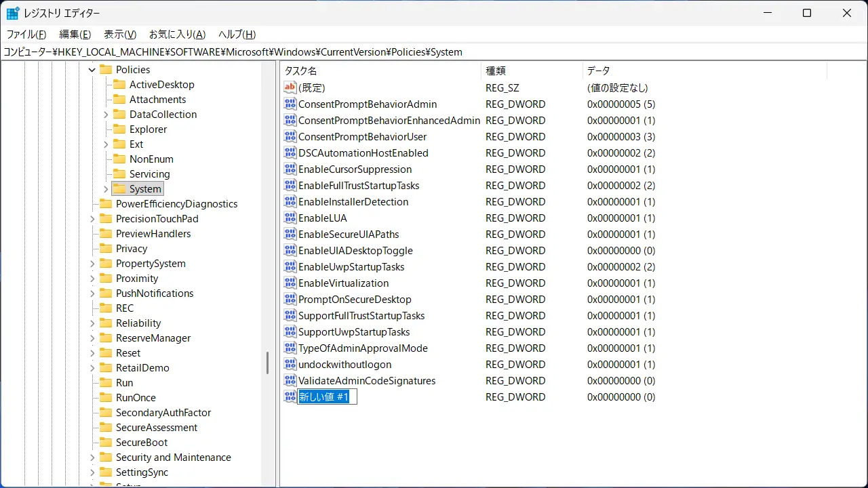
Task: Click the DWORD icon beside PromptOnSecureDesktop
Action: point(290,299)
